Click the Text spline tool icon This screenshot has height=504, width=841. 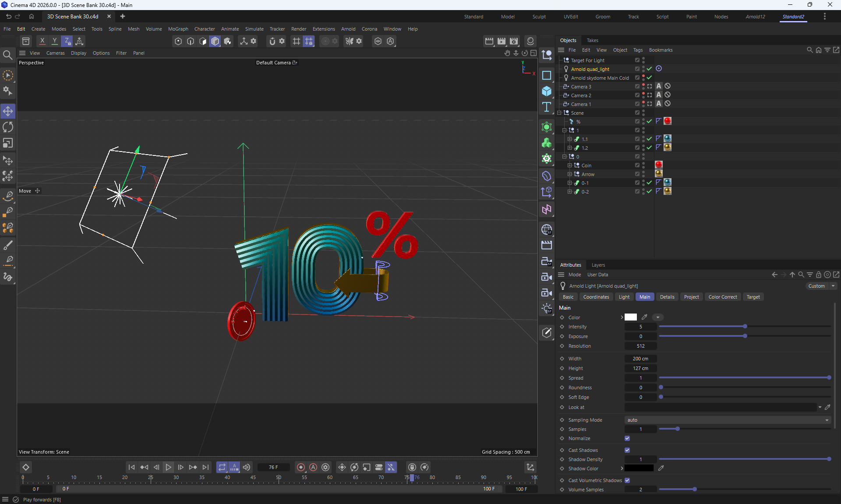tap(546, 107)
